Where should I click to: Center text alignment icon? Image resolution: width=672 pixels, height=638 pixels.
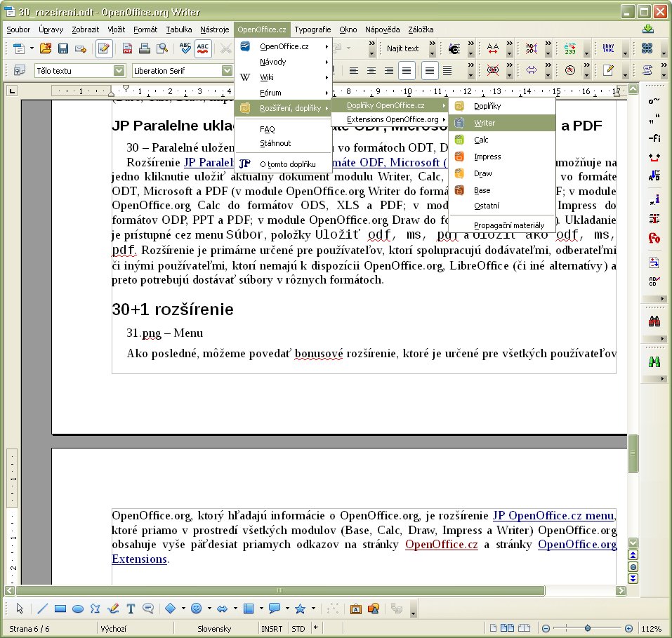371,70
